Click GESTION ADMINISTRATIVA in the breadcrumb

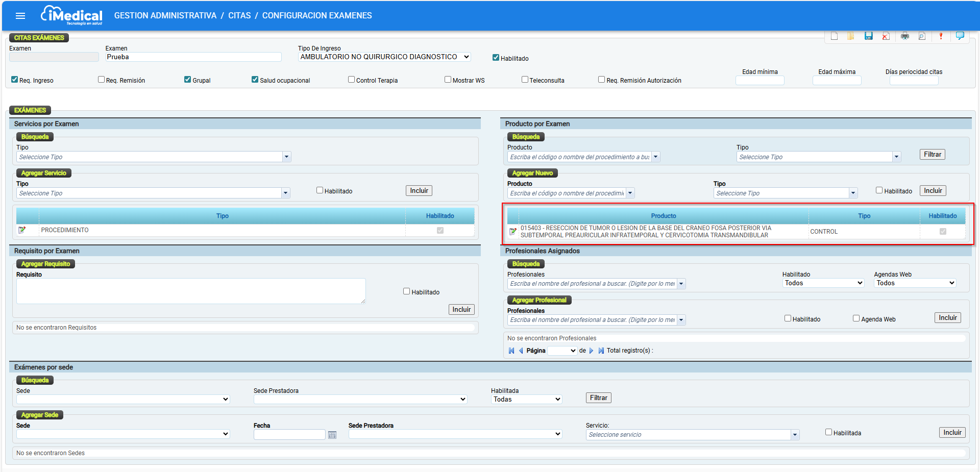pyautogui.click(x=165, y=16)
